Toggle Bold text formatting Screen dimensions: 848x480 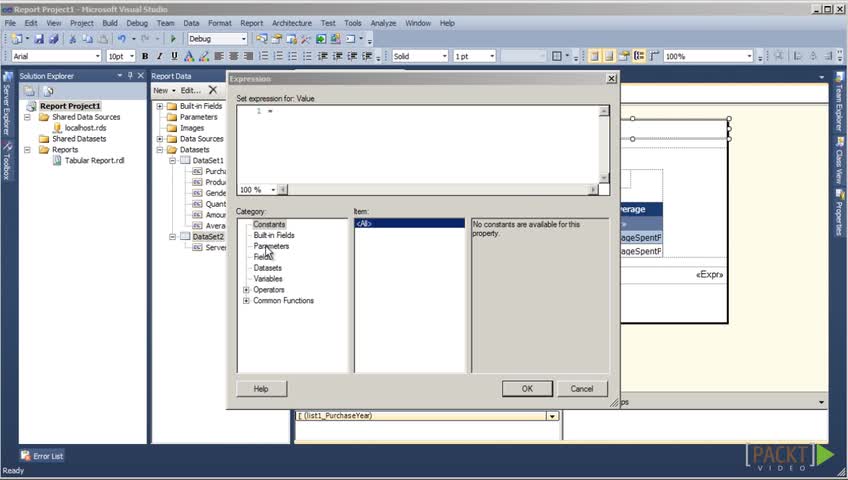coord(145,56)
